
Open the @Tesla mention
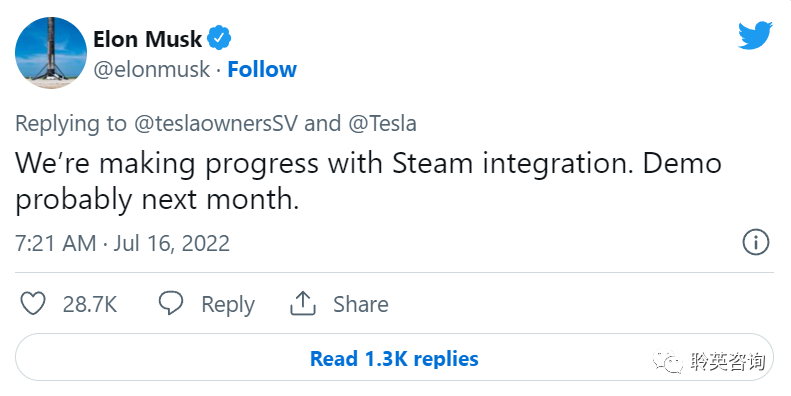[x=382, y=124]
